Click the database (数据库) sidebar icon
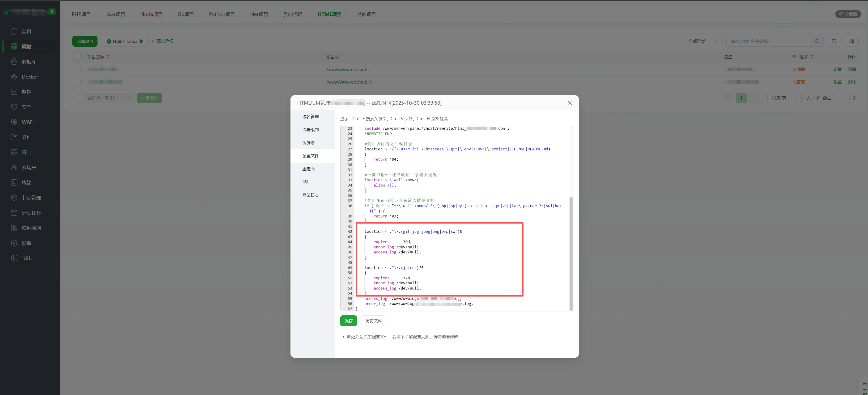This screenshot has height=395, width=868. point(14,62)
